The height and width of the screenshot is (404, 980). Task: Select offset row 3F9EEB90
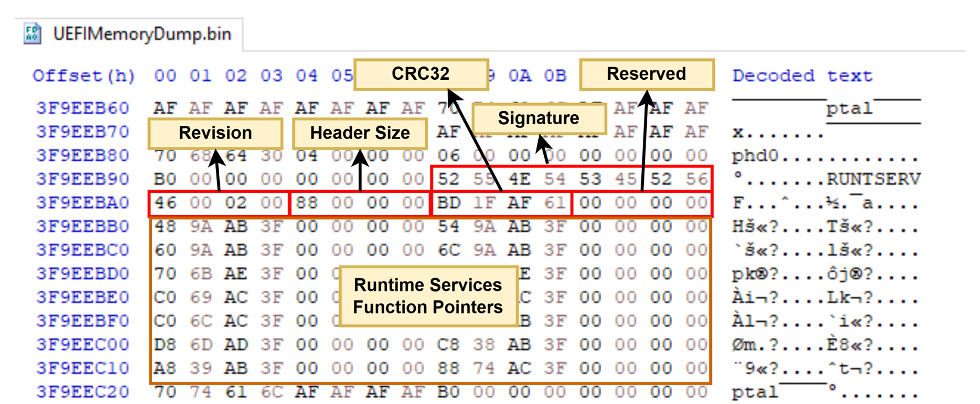click(82, 179)
